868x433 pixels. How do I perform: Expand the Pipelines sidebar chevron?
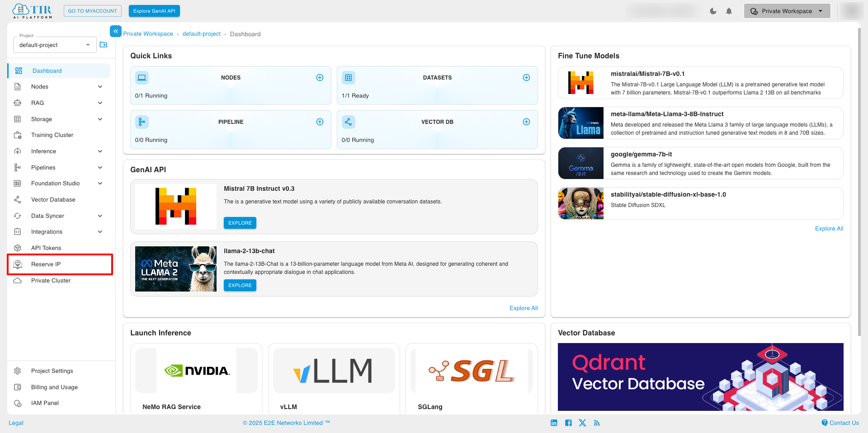(100, 168)
